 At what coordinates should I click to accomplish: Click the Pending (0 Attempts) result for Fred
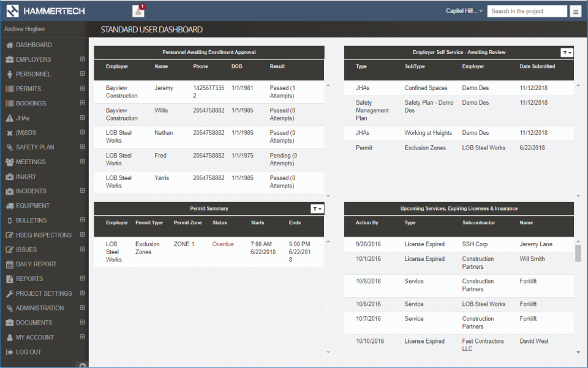[283, 160]
